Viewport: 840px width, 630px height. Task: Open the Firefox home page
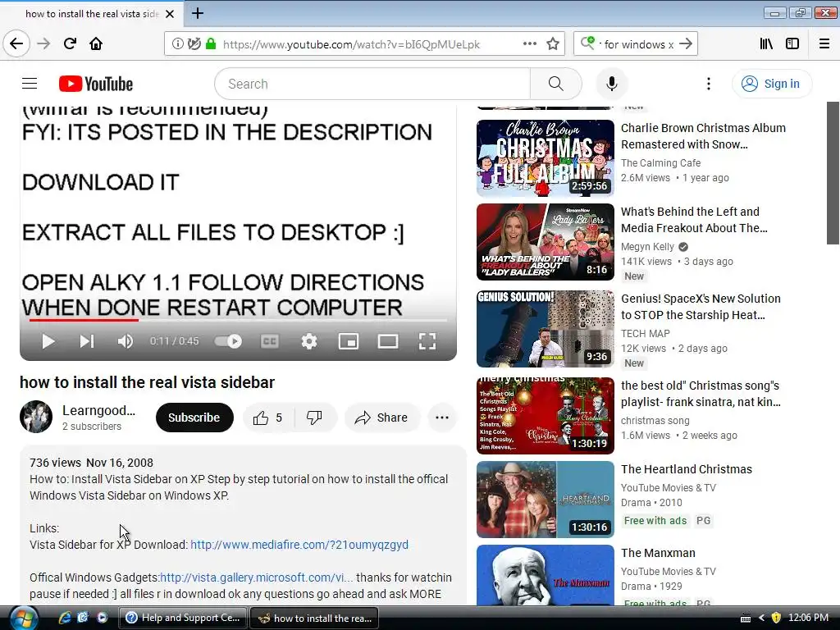[x=96, y=43]
